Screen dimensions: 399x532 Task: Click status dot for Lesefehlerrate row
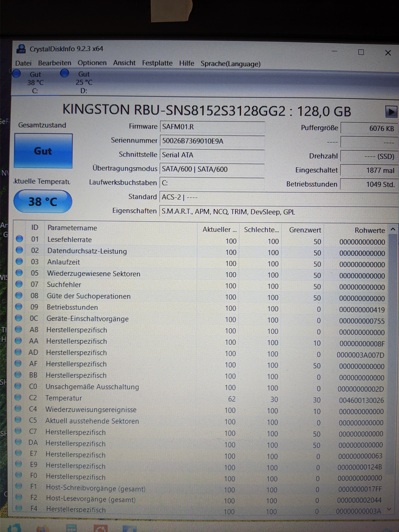(x=19, y=239)
